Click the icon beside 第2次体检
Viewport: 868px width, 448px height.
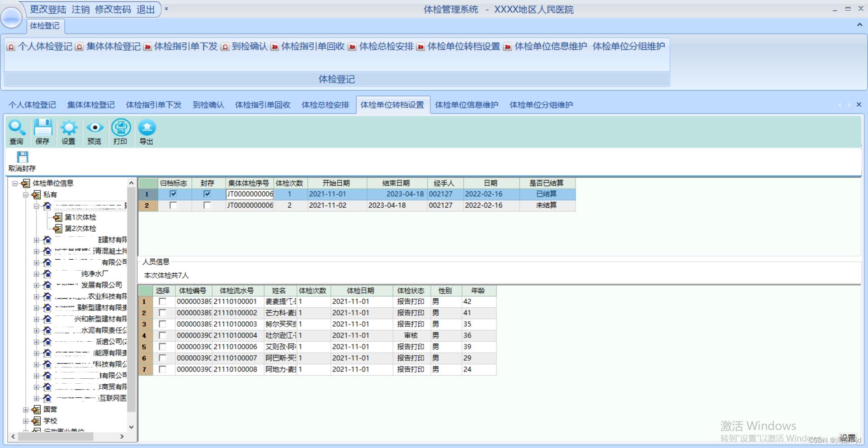click(x=58, y=229)
